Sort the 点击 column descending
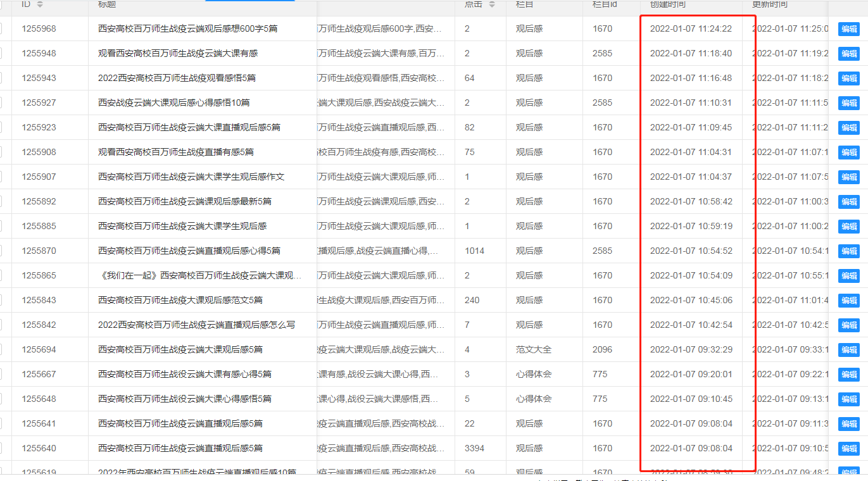This screenshot has width=868, height=481. point(492,6)
